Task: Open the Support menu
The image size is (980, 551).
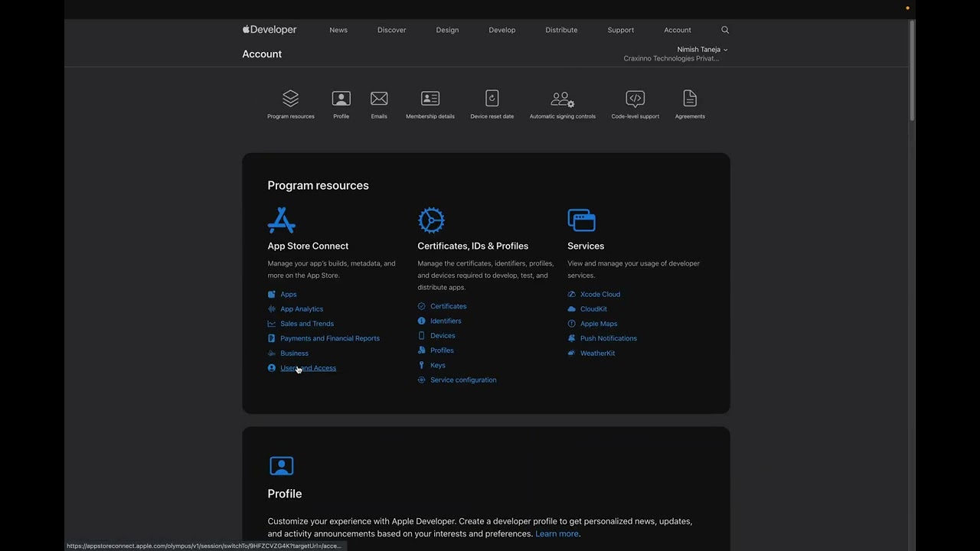Action: click(x=621, y=30)
